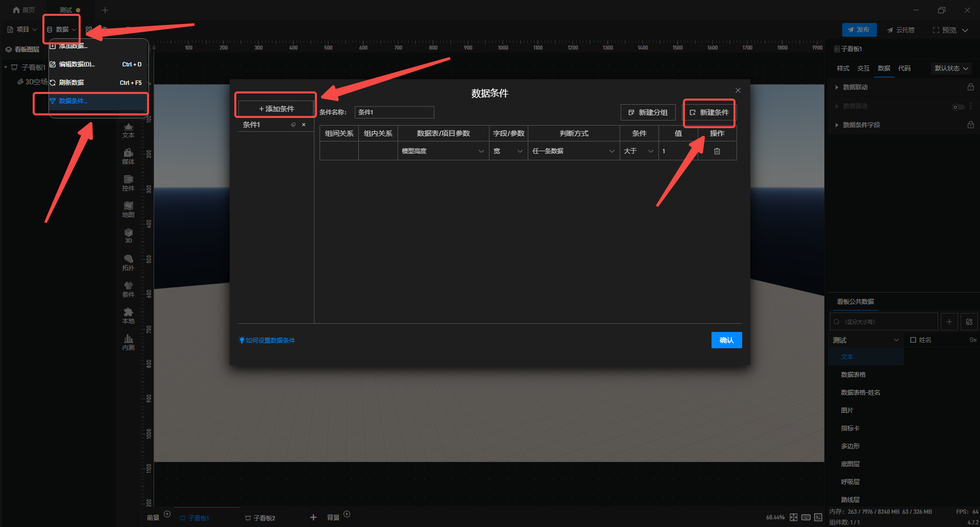Delete the condition row using trash icon
The width and height of the screenshot is (980, 527).
coord(717,151)
